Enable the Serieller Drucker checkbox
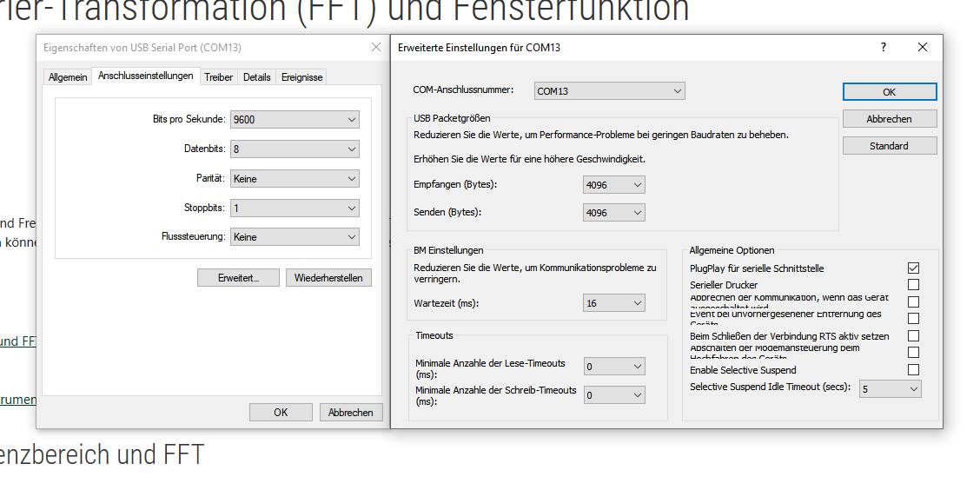The height and width of the screenshot is (490, 980). (913, 285)
